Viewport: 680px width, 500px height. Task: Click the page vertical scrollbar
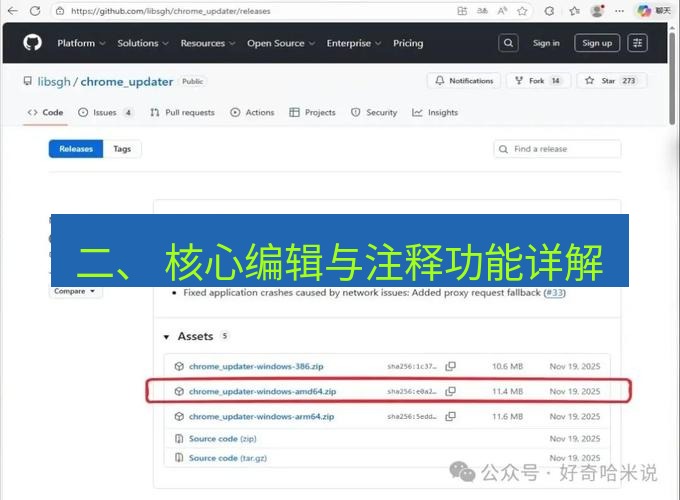[672, 78]
